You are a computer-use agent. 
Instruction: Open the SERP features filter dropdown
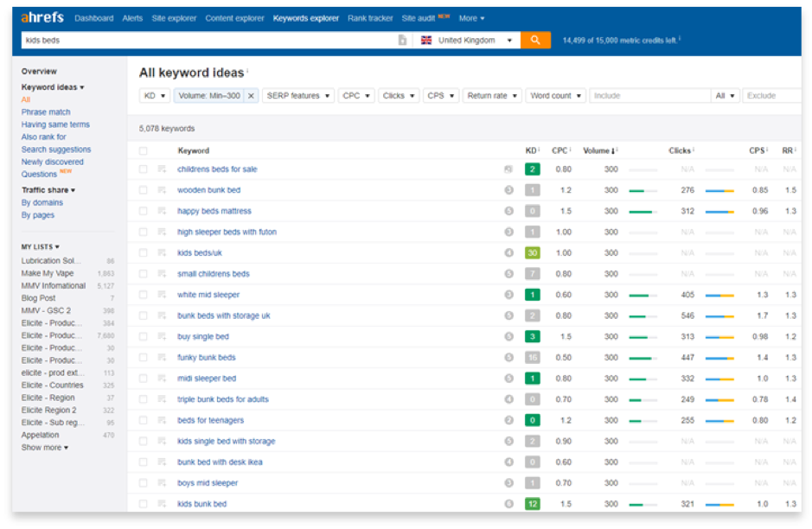tap(298, 96)
